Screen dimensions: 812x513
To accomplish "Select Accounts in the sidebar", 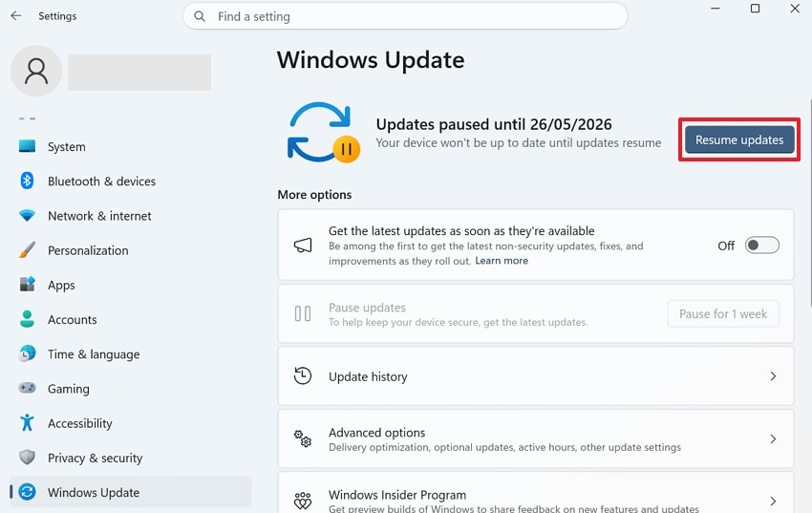I will coord(131,319).
